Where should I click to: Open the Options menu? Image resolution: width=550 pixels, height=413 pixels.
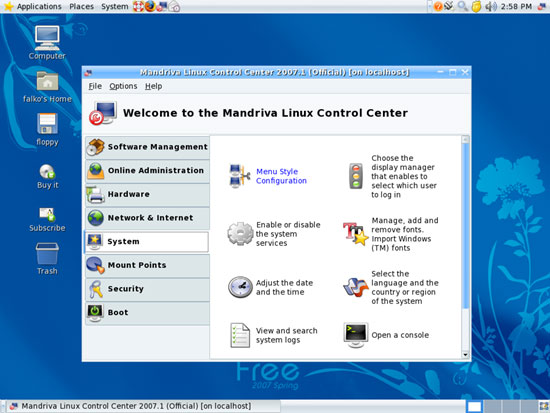(x=123, y=86)
